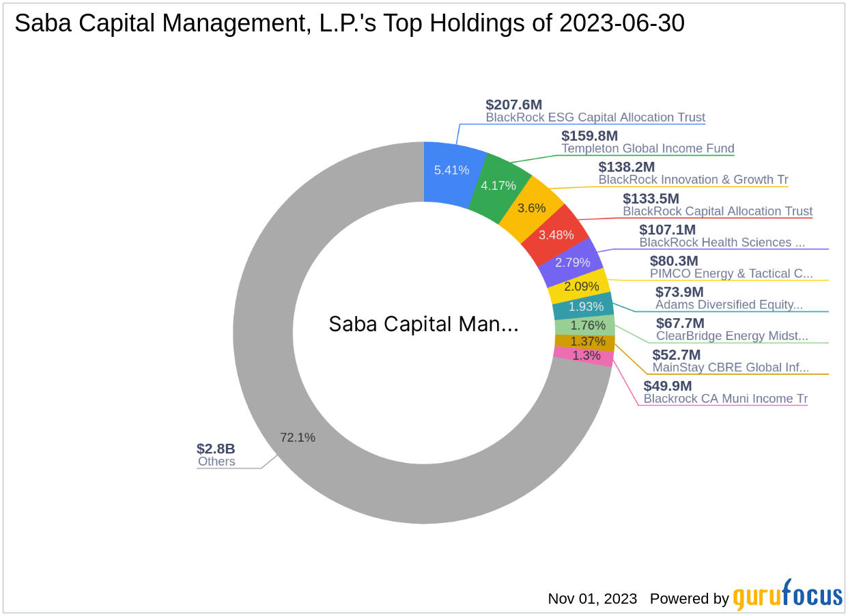Click the light green 1.76% slice
Image resolution: width=848 pixels, height=616 pixels.
pos(584,326)
